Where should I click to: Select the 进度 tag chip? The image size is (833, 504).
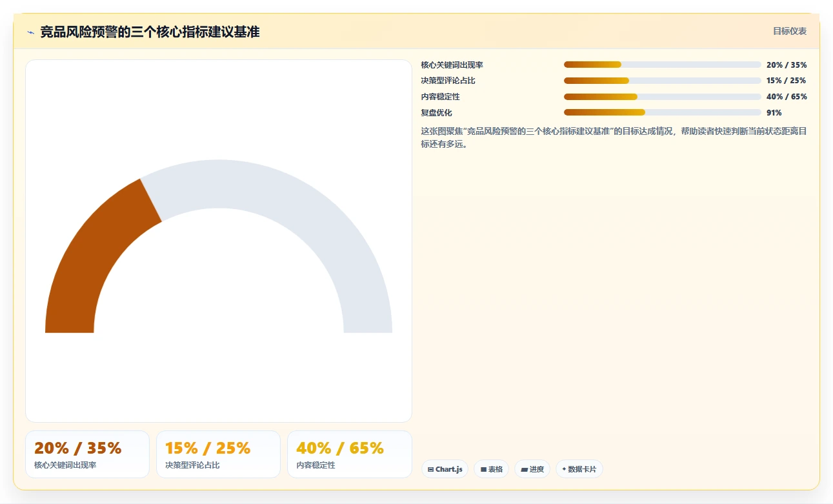click(532, 469)
